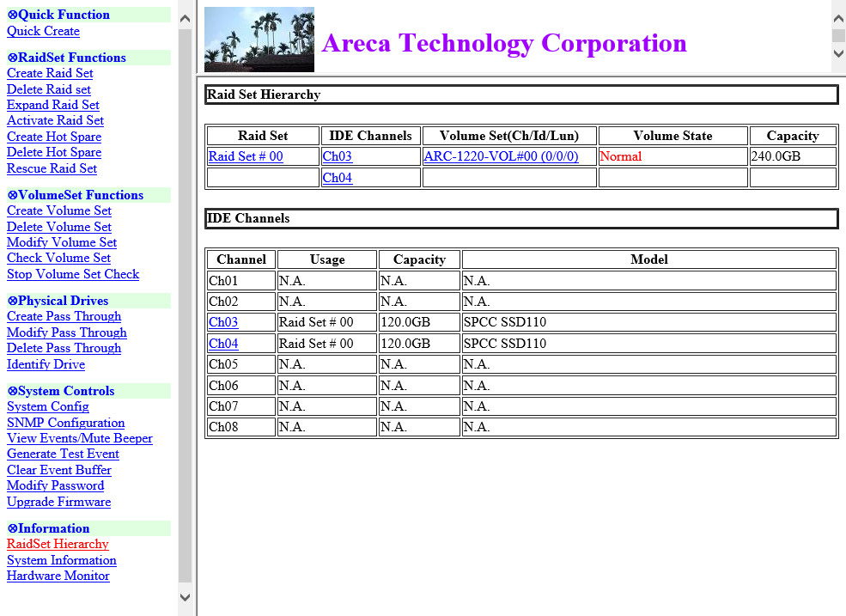Click Stop Volume Set Check
The image size is (846, 616).
point(73,274)
